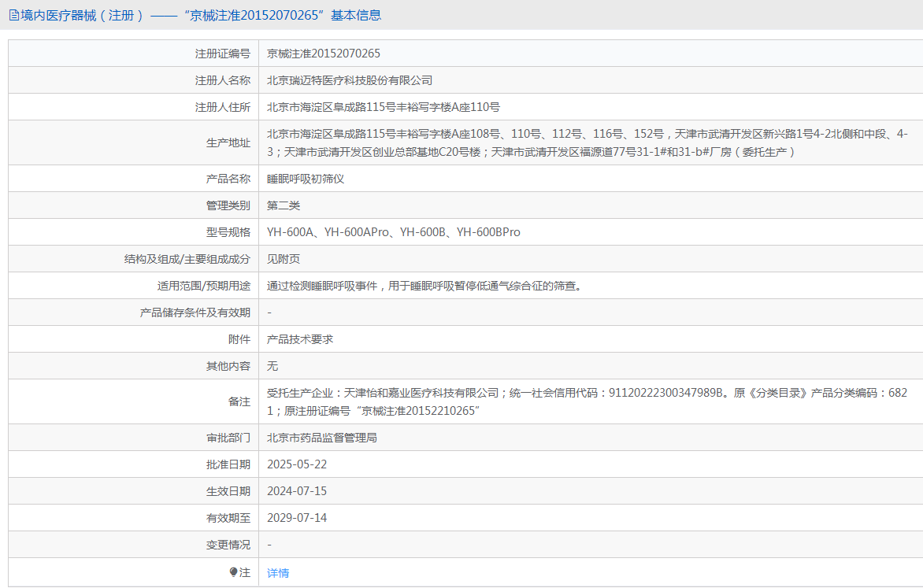Click the 附件 label

click(x=239, y=339)
